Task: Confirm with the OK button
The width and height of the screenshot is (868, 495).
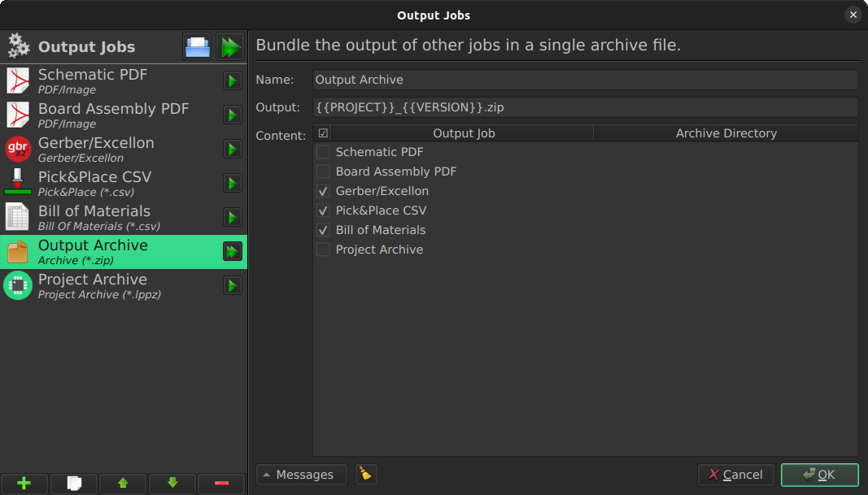Action: click(x=819, y=475)
